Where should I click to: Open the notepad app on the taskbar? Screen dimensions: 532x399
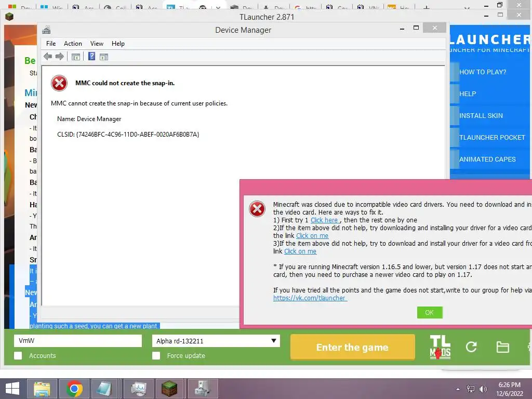click(x=104, y=389)
